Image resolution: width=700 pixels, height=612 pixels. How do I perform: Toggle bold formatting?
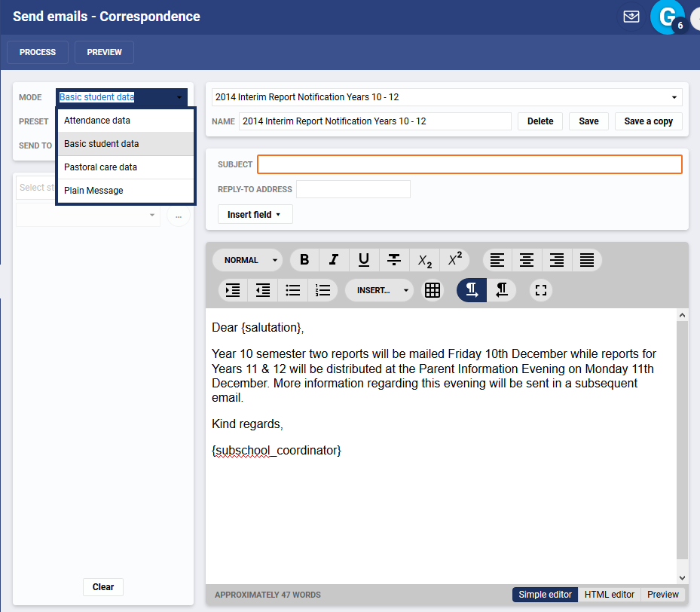point(304,260)
